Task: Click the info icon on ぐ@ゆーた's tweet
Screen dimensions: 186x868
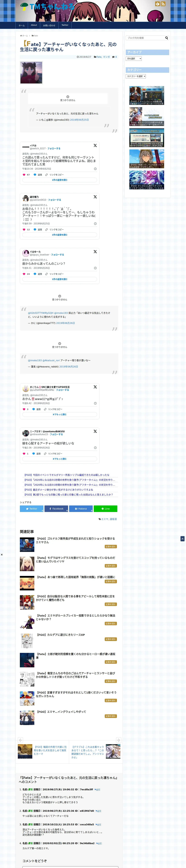Action: pyautogui.click(x=95, y=268)
